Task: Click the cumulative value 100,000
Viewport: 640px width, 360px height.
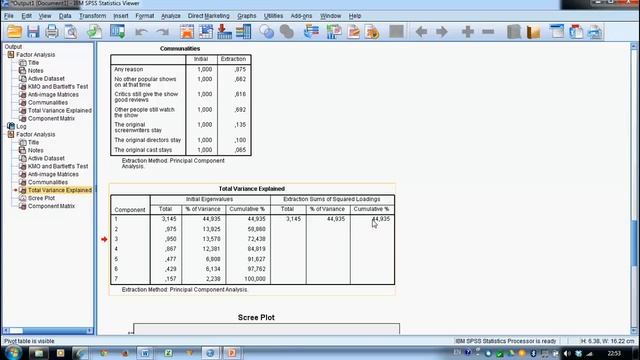Action: 255,279
